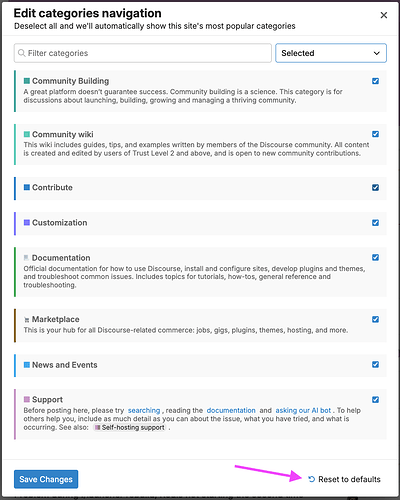This screenshot has width=400, height=500.
Task: Click the Filter categories input field
Action: [143, 53]
